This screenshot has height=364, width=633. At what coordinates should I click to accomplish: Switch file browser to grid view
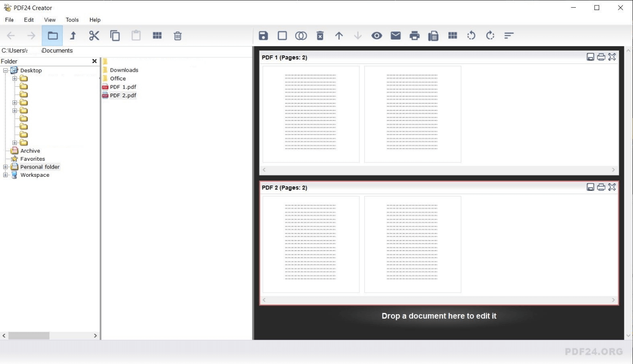click(x=157, y=36)
